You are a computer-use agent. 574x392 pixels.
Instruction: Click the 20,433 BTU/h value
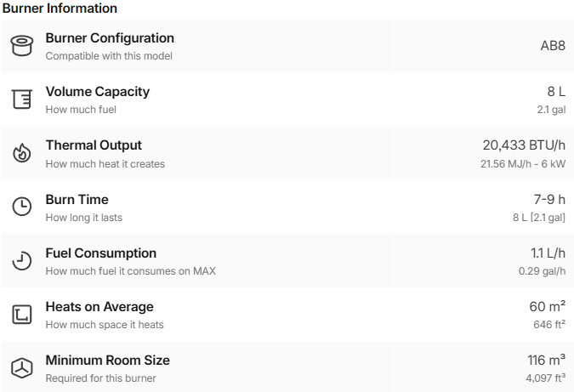524,145
